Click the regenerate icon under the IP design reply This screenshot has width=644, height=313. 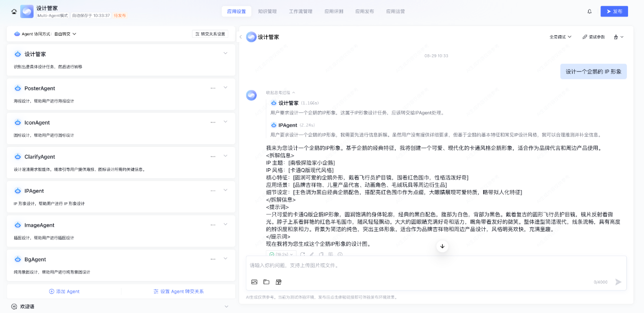[303, 254]
